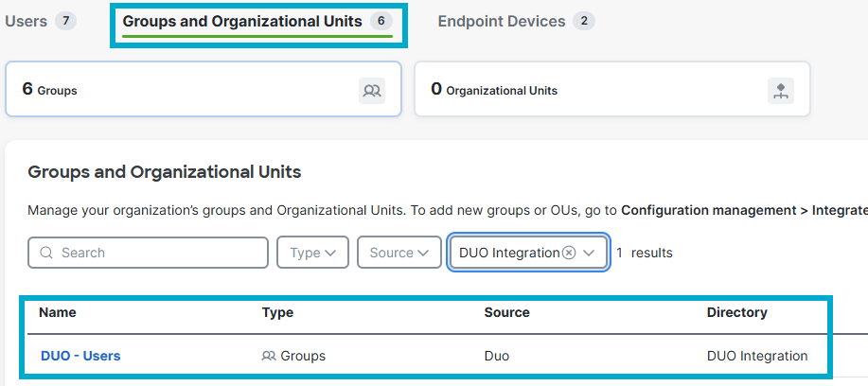Select Groups and Organizational Units tab
Viewport: 868px width, 386px height.
[x=257, y=22]
